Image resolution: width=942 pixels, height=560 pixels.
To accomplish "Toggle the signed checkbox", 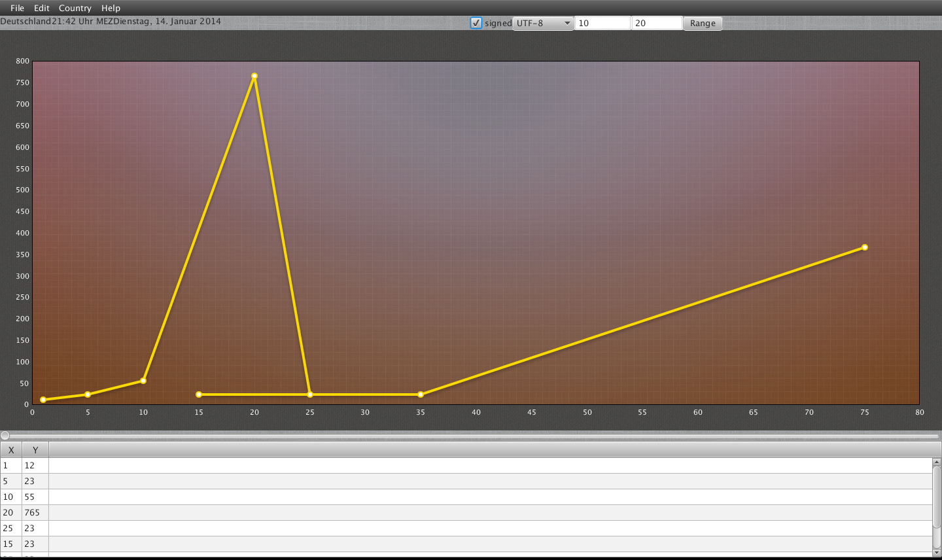I will pos(476,23).
